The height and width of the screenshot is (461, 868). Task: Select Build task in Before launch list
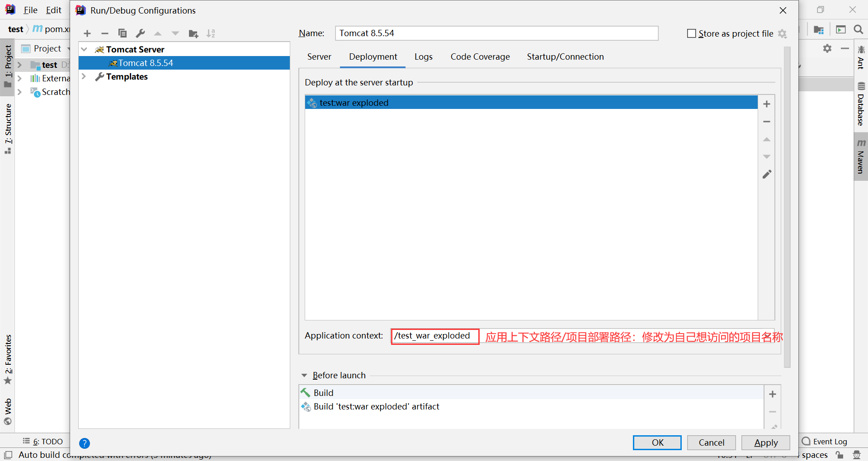(531, 393)
